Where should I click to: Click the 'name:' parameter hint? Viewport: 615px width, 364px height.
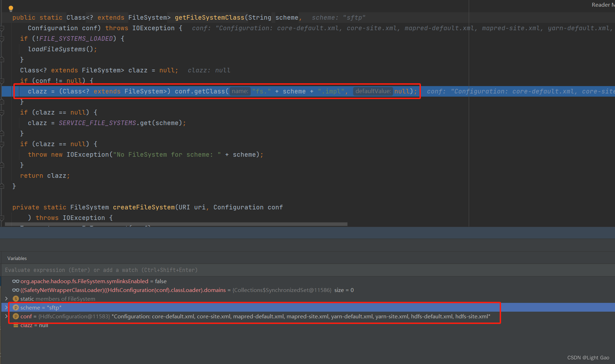pos(240,91)
